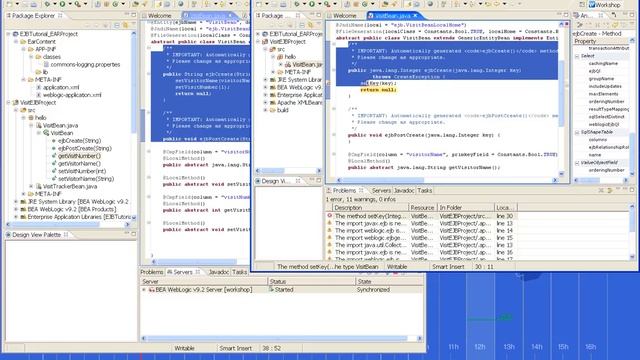Click the 'line 30' cell in Problems
The width and height of the screenshot is (640, 360).
505,216
